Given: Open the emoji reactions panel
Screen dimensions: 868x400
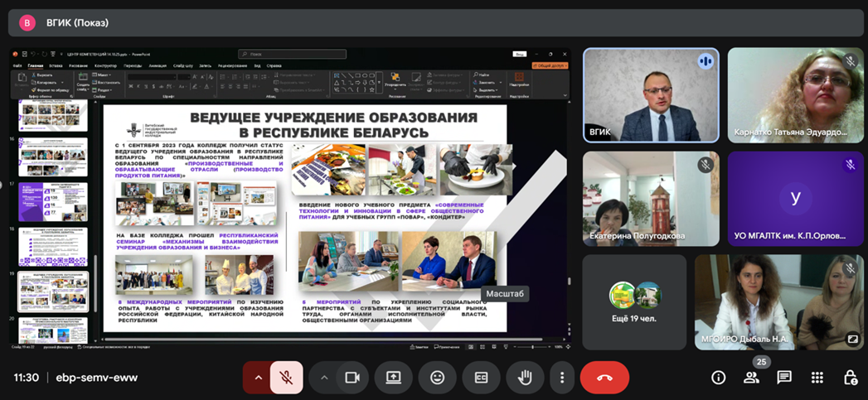Looking at the screenshot, I should click(x=437, y=378).
